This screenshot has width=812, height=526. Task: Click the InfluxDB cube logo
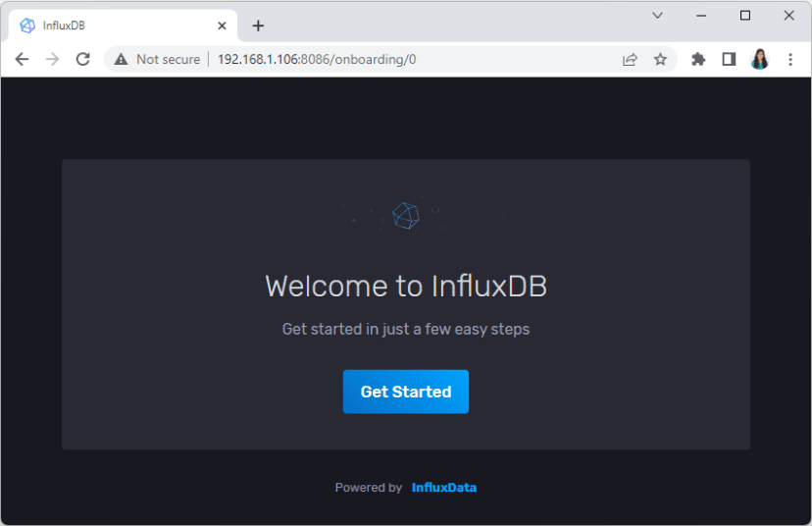[x=405, y=215]
